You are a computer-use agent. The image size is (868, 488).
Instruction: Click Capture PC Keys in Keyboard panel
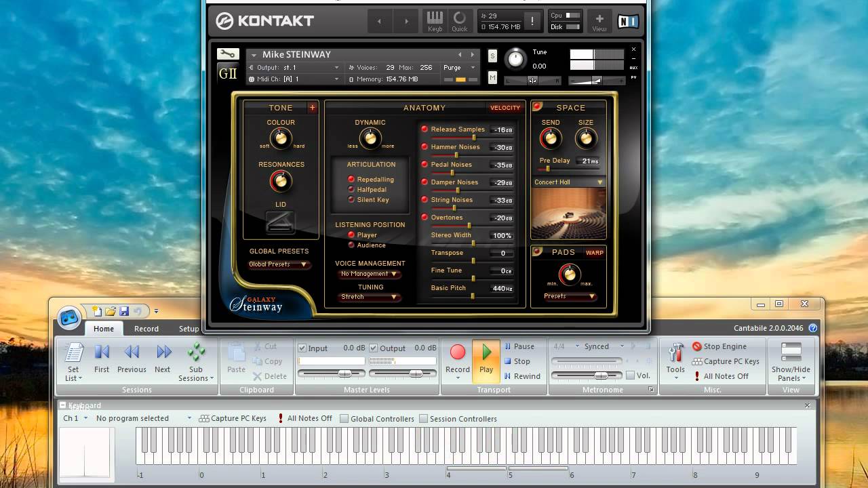(233, 419)
